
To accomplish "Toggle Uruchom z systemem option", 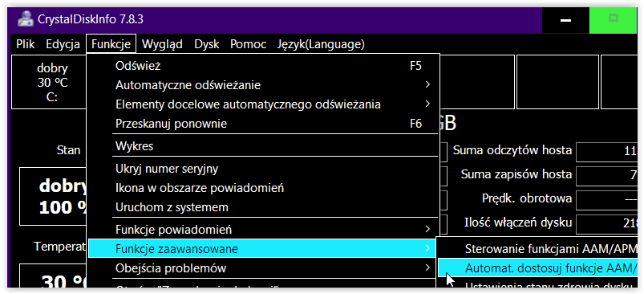I will [263, 206].
